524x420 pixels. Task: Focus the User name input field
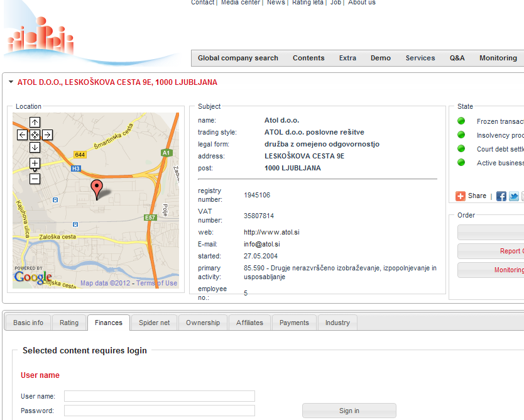160,396
